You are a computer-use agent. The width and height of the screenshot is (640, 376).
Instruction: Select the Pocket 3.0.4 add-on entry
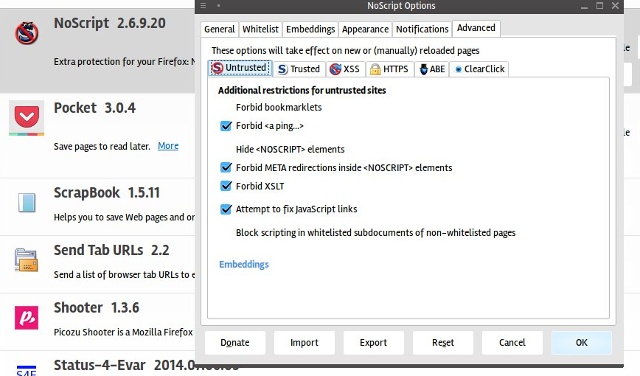click(98, 136)
